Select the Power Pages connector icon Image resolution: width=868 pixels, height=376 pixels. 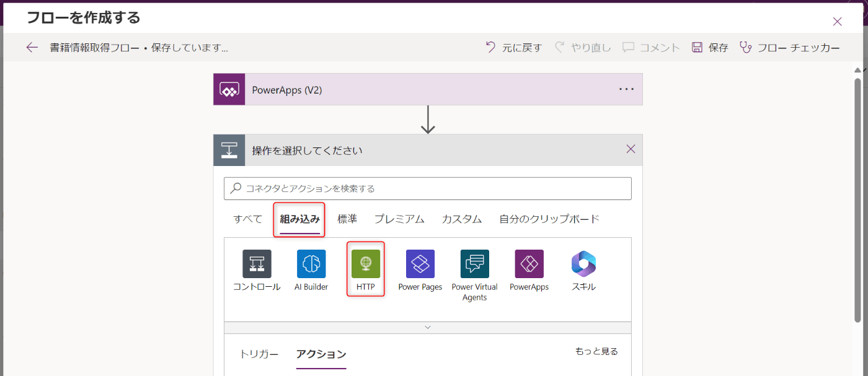coord(420,264)
